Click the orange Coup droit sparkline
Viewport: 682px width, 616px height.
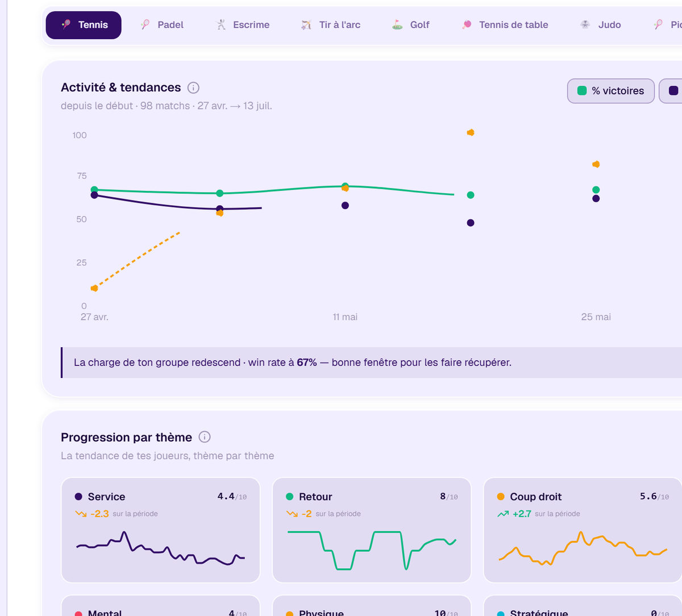point(583,548)
